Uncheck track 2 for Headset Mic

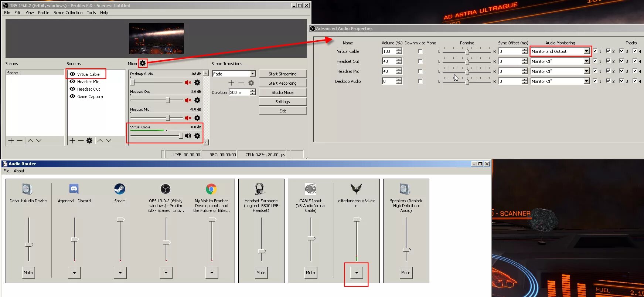point(608,71)
